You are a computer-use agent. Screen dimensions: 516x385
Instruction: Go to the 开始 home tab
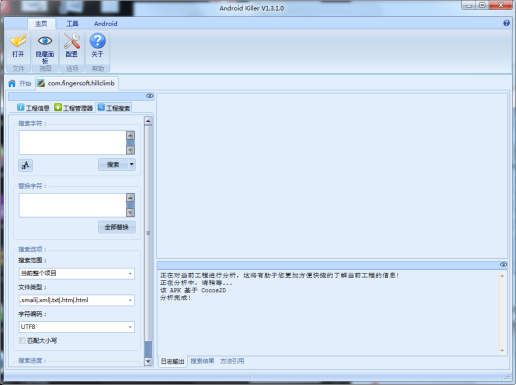click(x=20, y=83)
